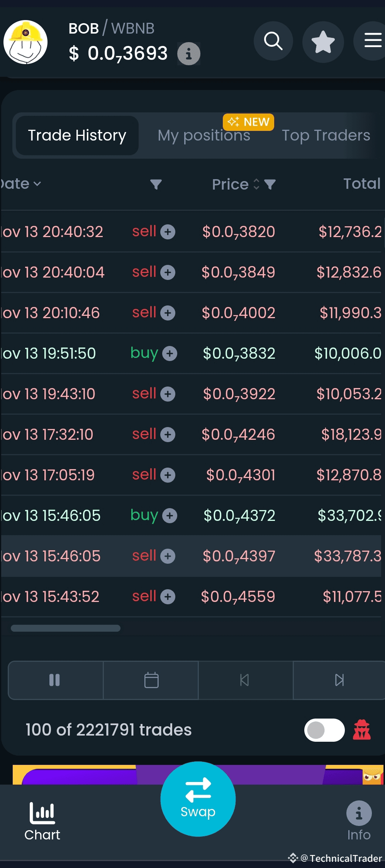Open the Price column filter funnel

270,185
